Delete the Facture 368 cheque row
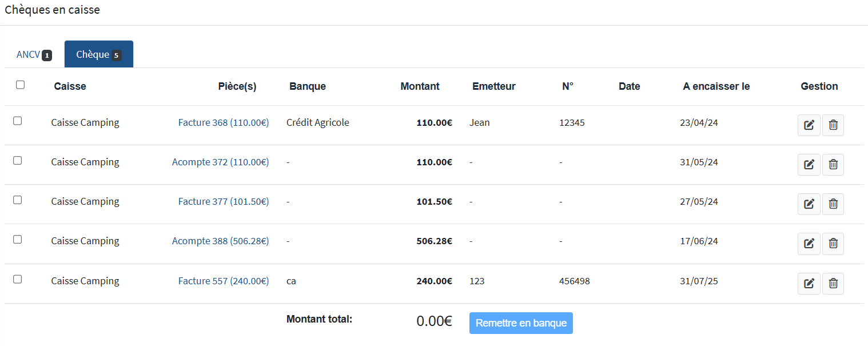 click(833, 125)
